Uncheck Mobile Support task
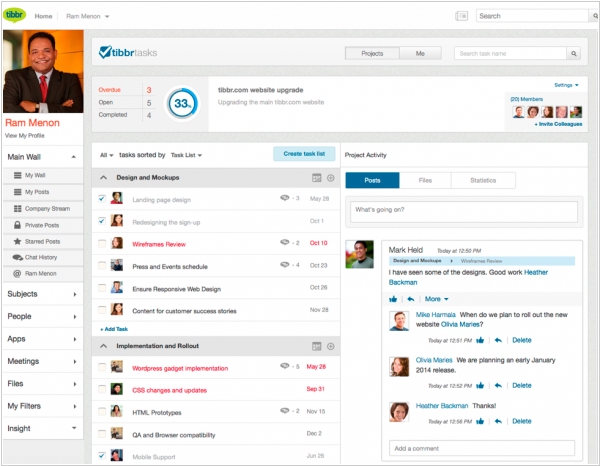This screenshot has width=600, height=466. (102, 455)
